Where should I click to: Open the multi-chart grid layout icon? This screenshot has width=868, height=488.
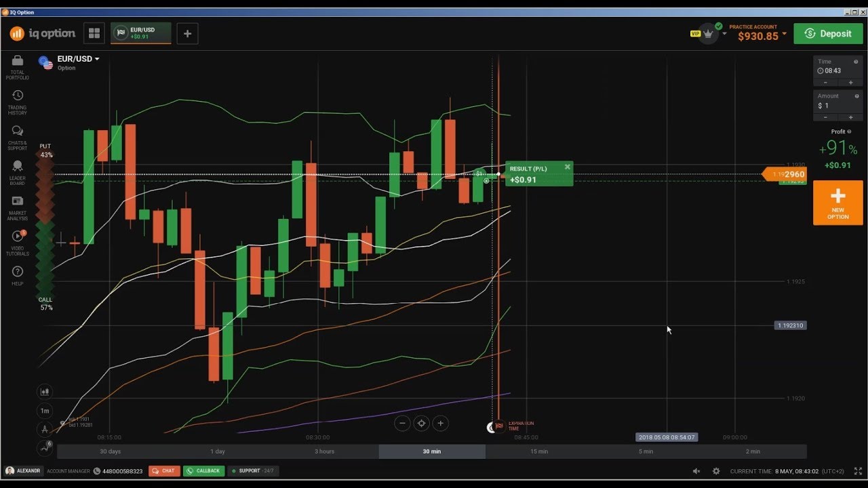(x=94, y=33)
